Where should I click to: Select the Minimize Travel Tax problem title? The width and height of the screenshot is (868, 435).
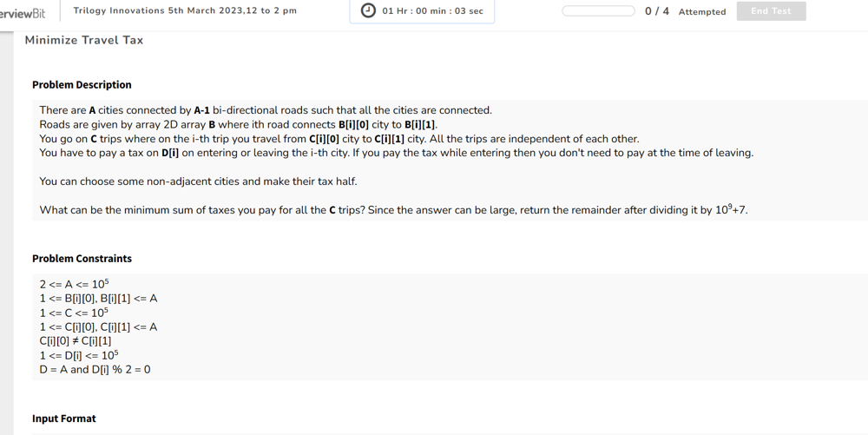coord(84,40)
